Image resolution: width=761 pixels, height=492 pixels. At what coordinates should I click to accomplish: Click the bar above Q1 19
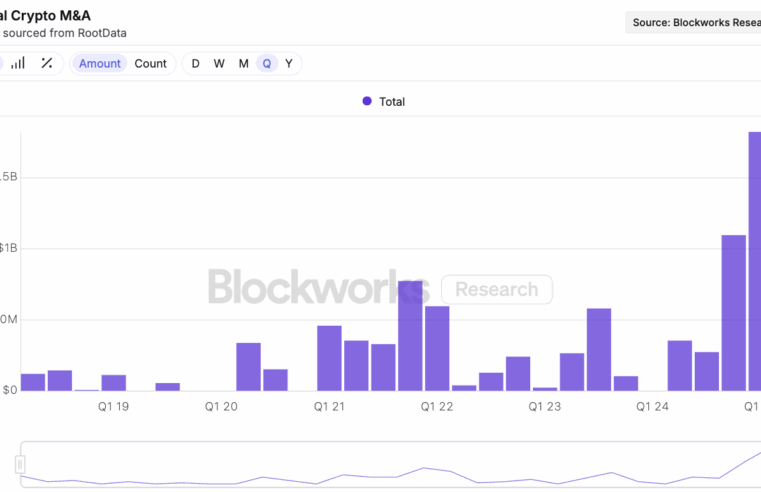114,383
